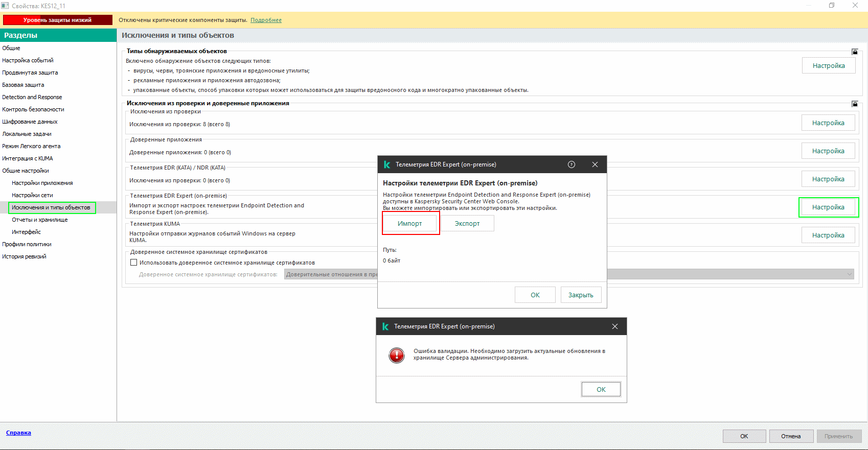
Task: Click the window icon in Properties title bar
Action: [x=5, y=6]
